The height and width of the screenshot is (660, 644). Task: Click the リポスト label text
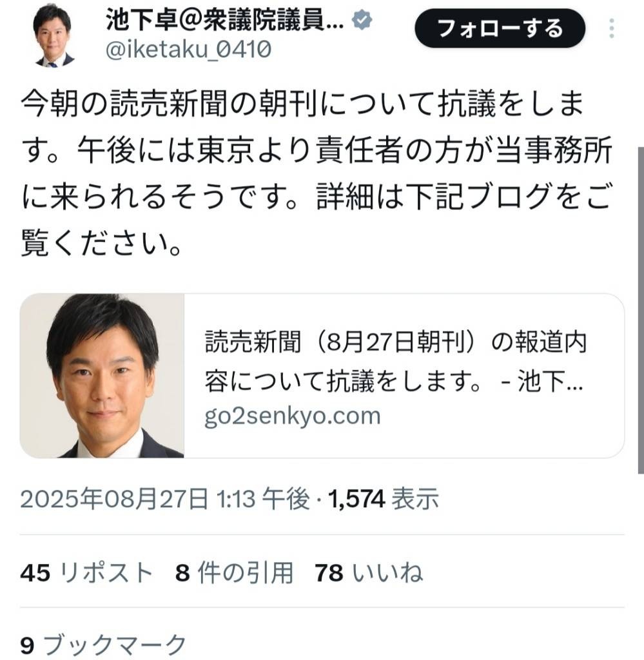(x=106, y=573)
